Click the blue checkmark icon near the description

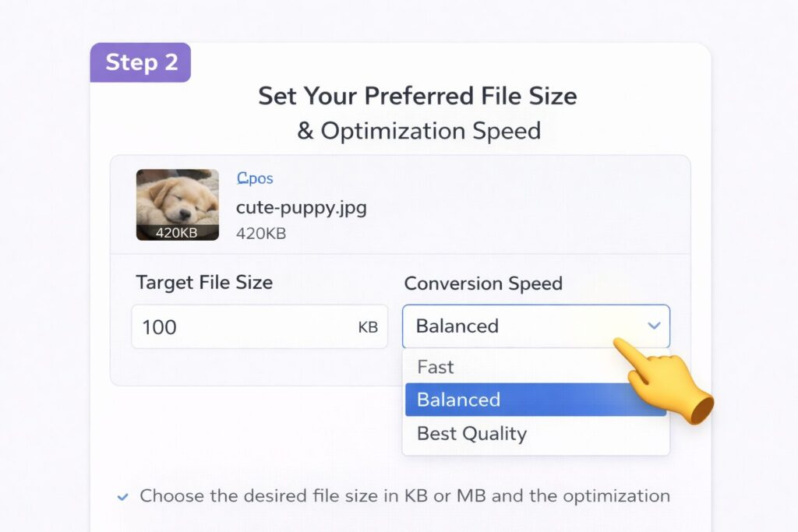coord(122,496)
